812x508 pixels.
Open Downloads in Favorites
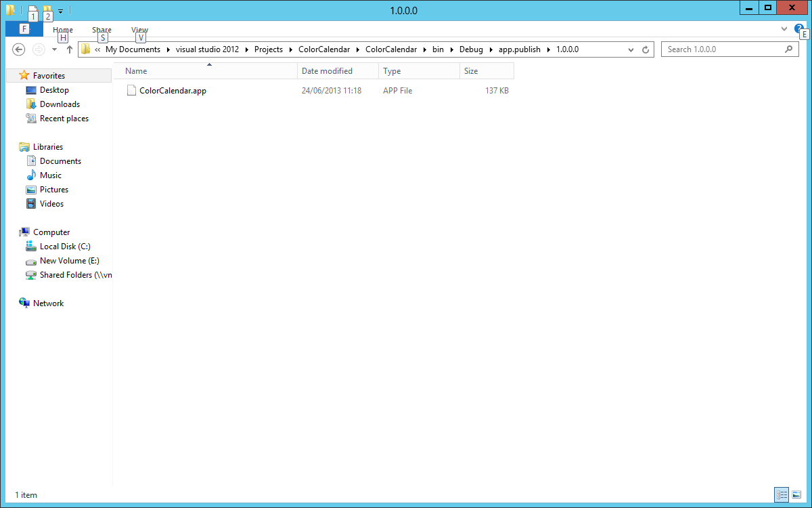pyautogui.click(x=60, y=104)
